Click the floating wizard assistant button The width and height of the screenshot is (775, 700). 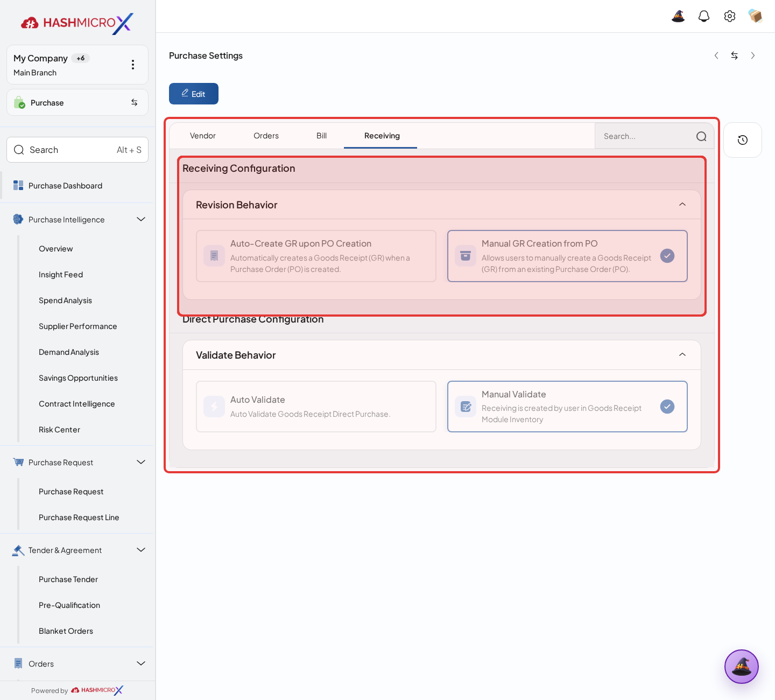(x=742, y=667)
